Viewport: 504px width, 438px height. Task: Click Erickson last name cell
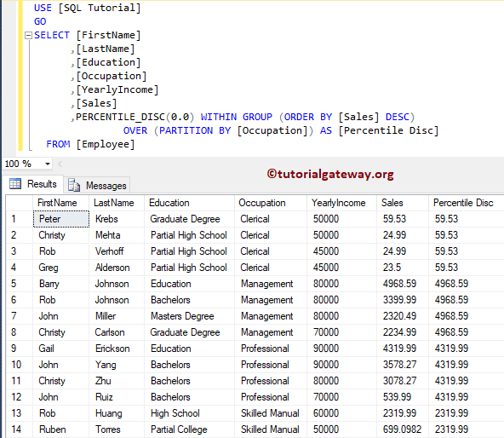coord(117,349)
